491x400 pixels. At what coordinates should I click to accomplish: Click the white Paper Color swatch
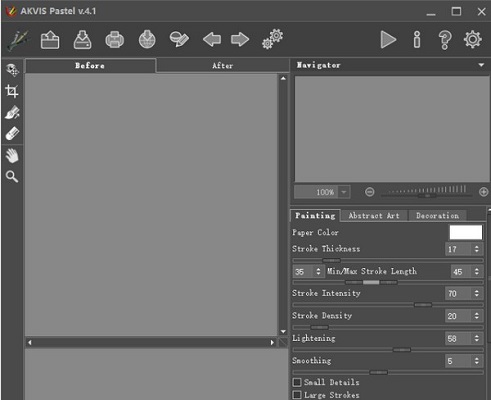[466, 232]
